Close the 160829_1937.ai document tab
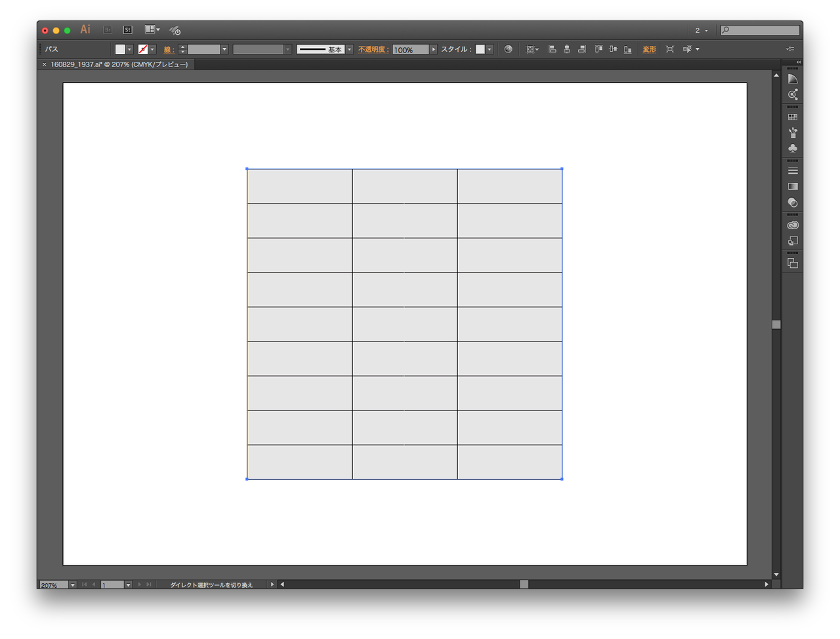Viewport: 840px width, 639px height. (x=45, y=64)
